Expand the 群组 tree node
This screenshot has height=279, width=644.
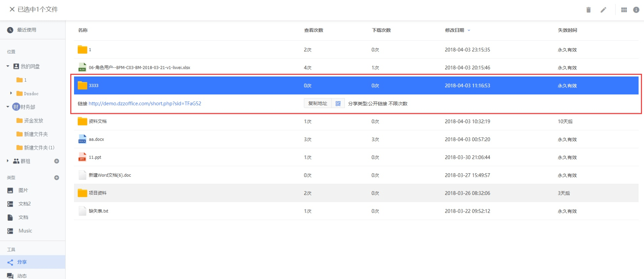tap(8, 161)
